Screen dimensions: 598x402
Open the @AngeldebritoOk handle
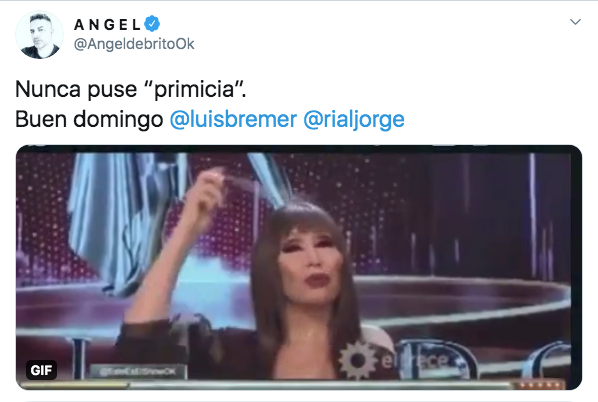coord(134,44)
